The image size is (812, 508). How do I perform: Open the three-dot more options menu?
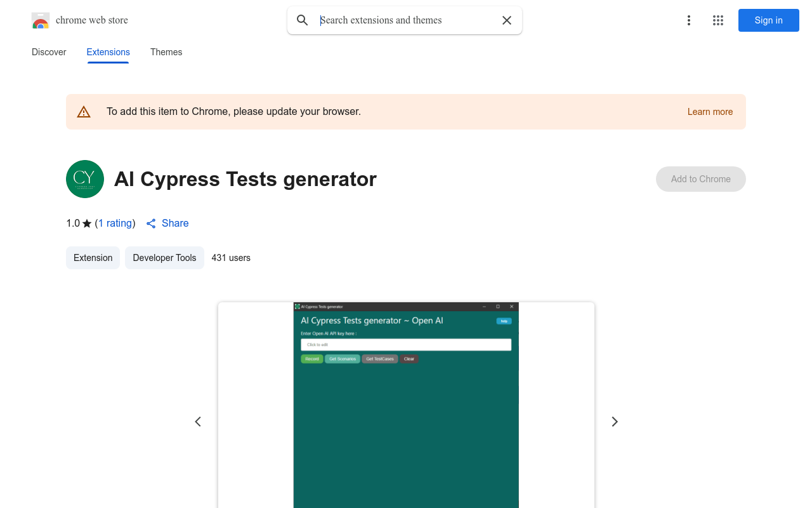point(689,20)
